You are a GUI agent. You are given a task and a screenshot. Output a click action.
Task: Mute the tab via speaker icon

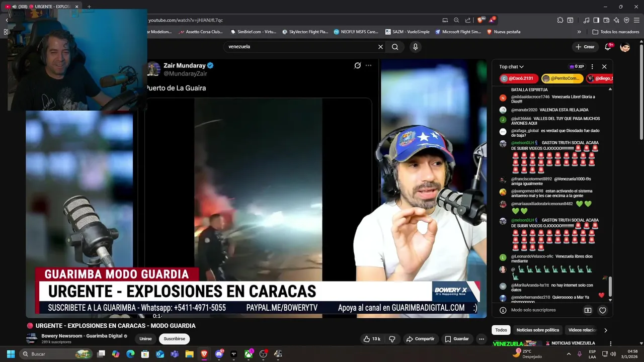[14, 7]
